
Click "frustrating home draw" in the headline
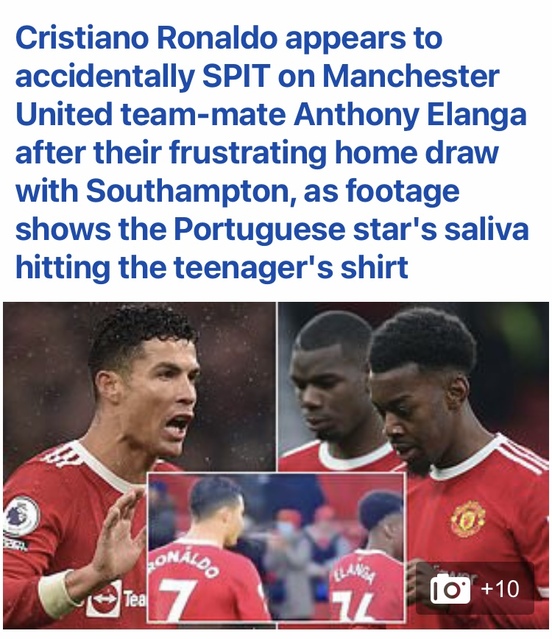click(334, 152)
